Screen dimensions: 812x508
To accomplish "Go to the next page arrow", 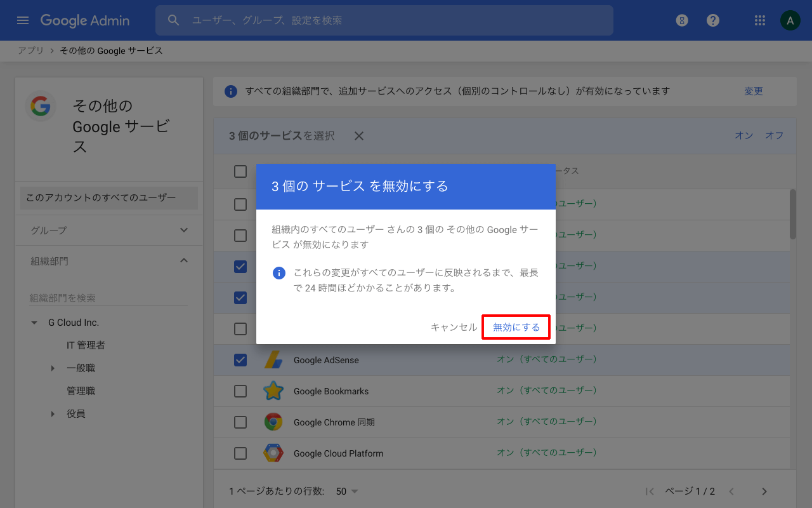I will point(764,491).
